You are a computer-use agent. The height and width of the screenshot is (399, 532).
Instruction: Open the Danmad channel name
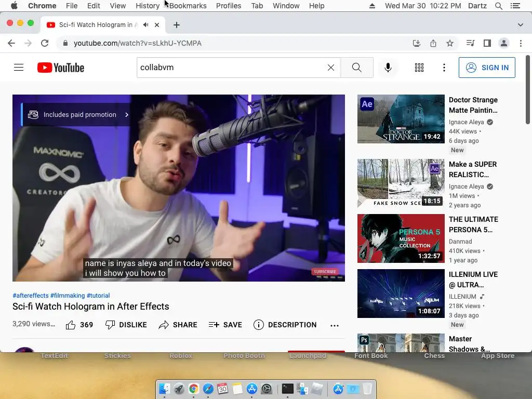[460, 242]
